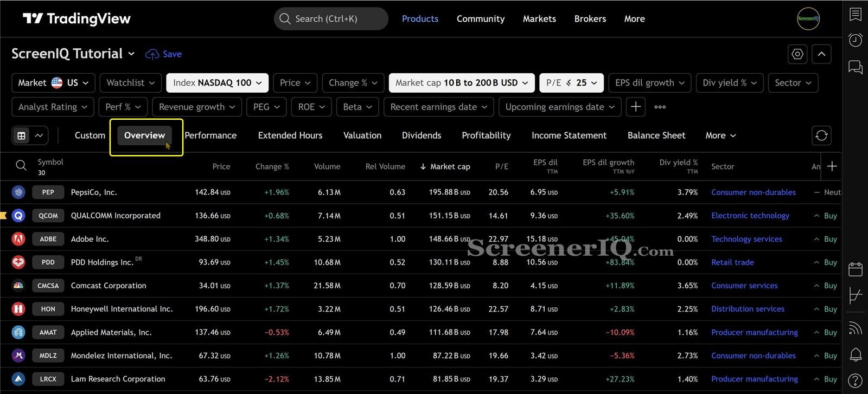Open the watchlist panel icon in sidebar
The height and width of the screenshot is (394, 868).
tap(856, 14)
